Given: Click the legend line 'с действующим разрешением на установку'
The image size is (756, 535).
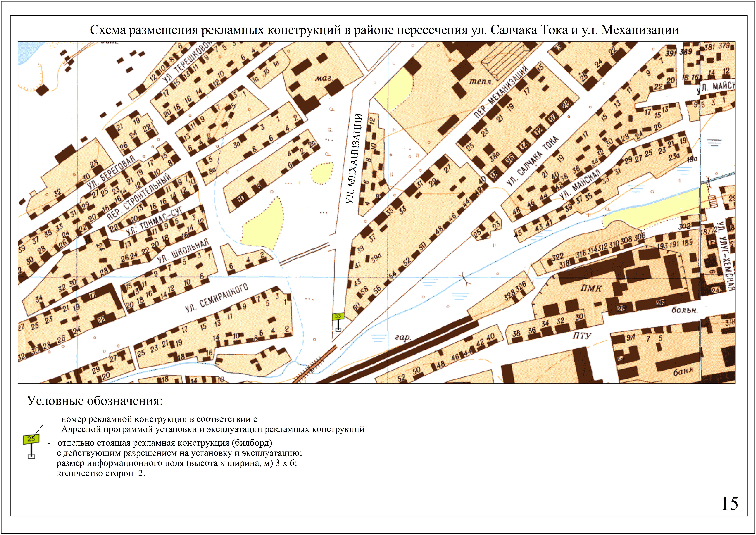Looking at the screenshot, I should [x=179, y=453].
